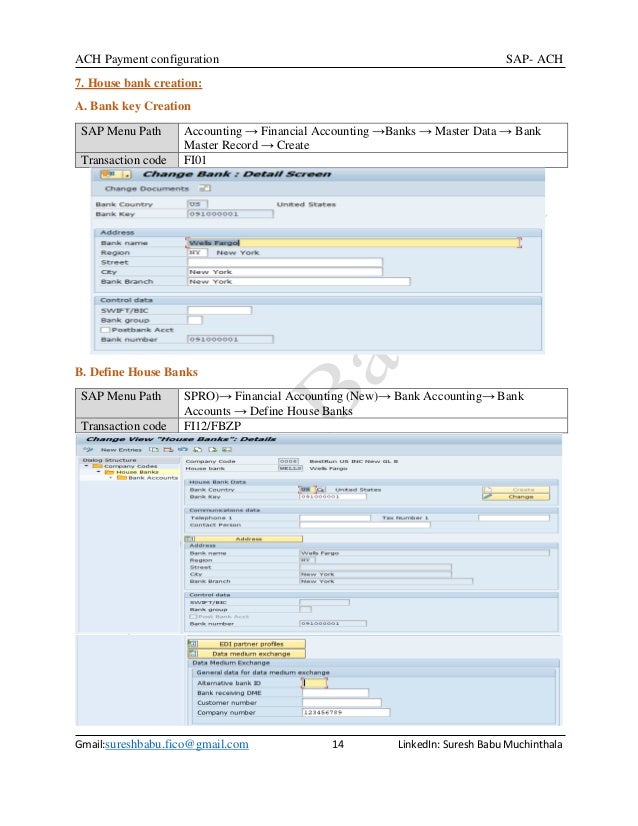Screen dimensions: 638x826
Task: Click the '7. House bank creation:' heading
Action: pyautogui.click(x=139, y=83)
